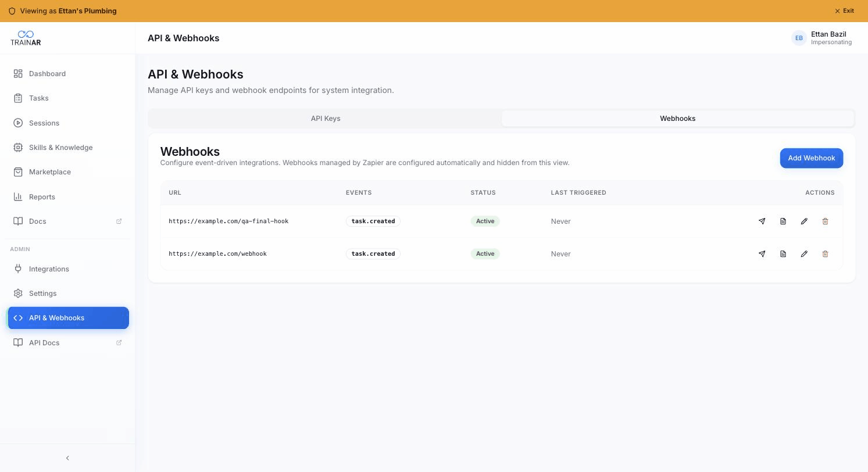The height and width of the screenshot is (472, 868).
Task: Open API Docs link in sidebar
Action: click(68, 342)
